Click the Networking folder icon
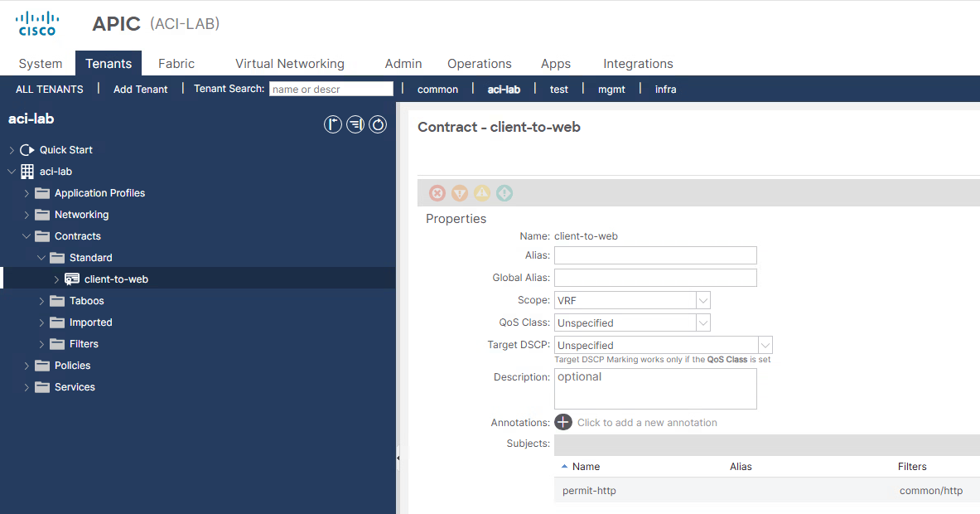 [42, 215]
